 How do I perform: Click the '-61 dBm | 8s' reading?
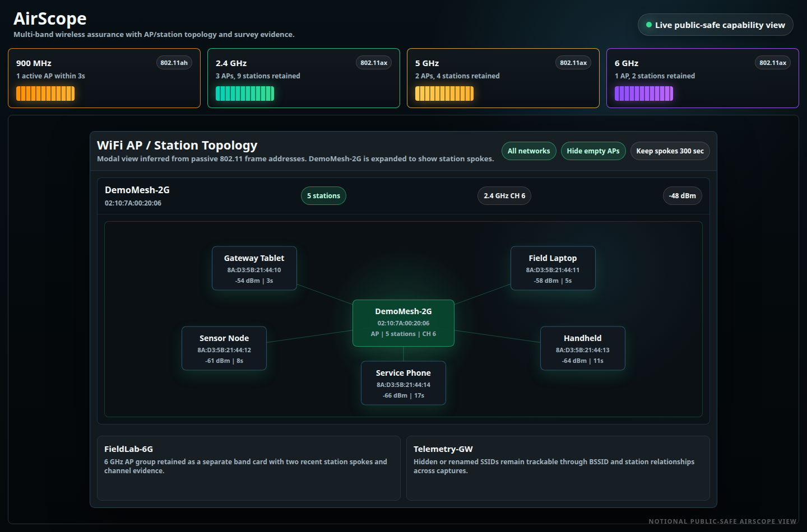tap(224, 361)
